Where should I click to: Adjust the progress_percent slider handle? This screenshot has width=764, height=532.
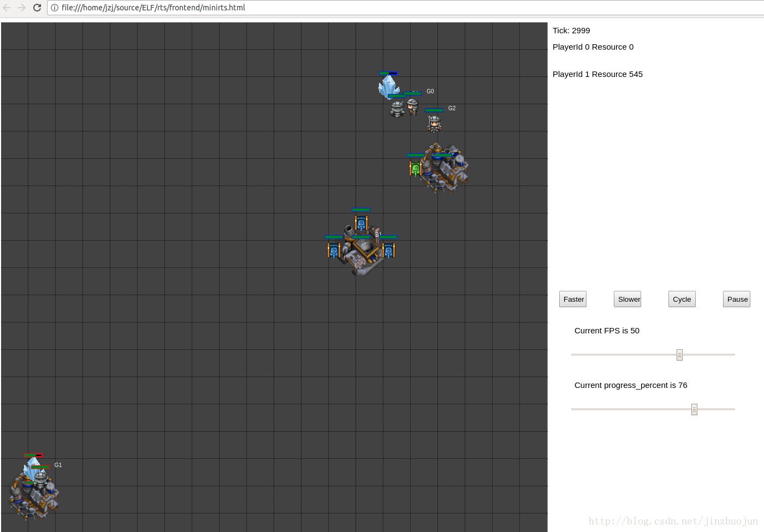click(x=694, y=409)
